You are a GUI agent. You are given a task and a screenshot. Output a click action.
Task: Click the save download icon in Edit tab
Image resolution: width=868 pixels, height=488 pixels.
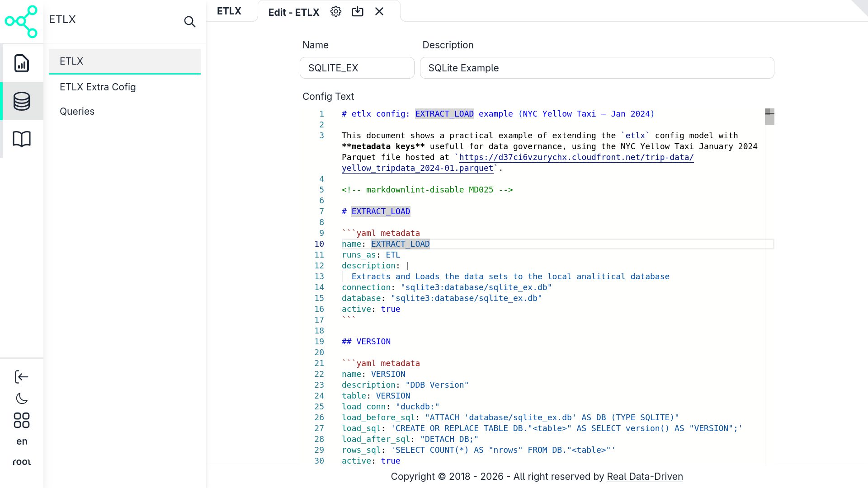[x=358, y=12]
